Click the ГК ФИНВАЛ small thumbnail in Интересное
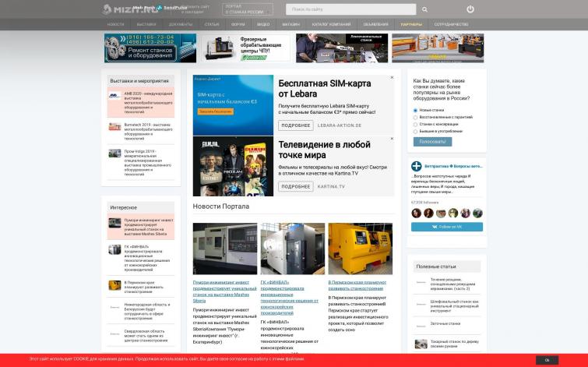 coord(114,249)
